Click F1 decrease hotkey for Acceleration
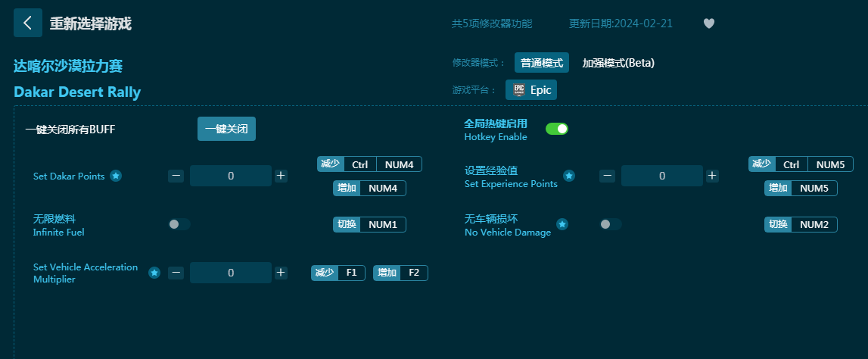868x359 pixels. point(352,273)
